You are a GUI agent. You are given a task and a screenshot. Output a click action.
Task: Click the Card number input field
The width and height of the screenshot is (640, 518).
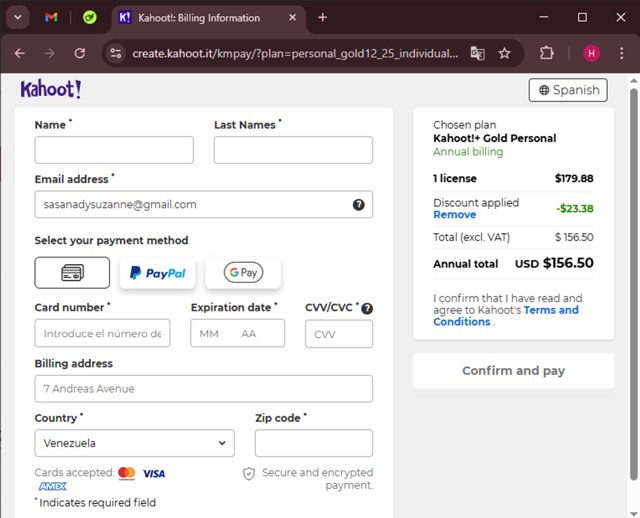click(102, 334)
